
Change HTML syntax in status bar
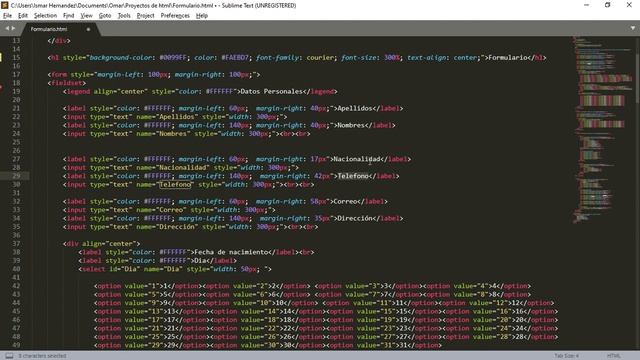613,356
